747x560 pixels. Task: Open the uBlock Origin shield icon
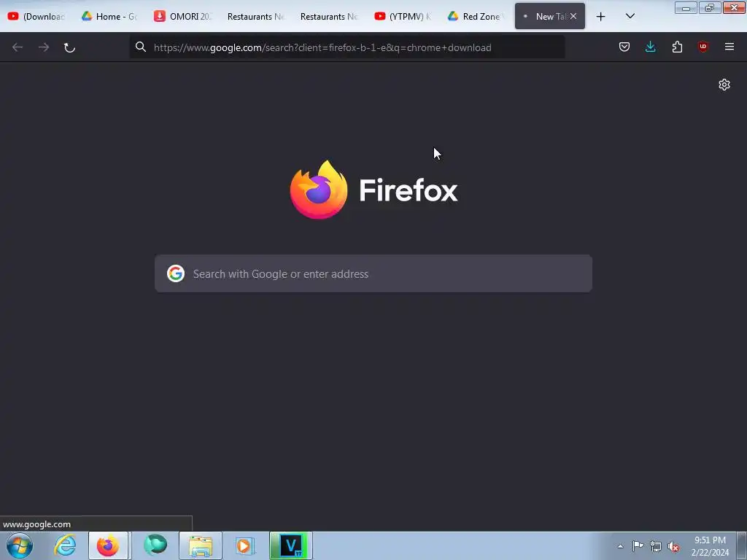[703, 47]
